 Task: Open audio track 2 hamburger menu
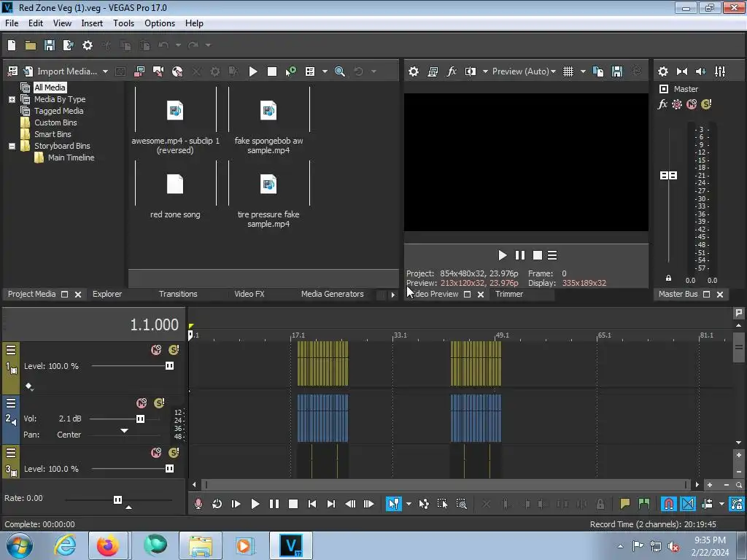[11, 403]
